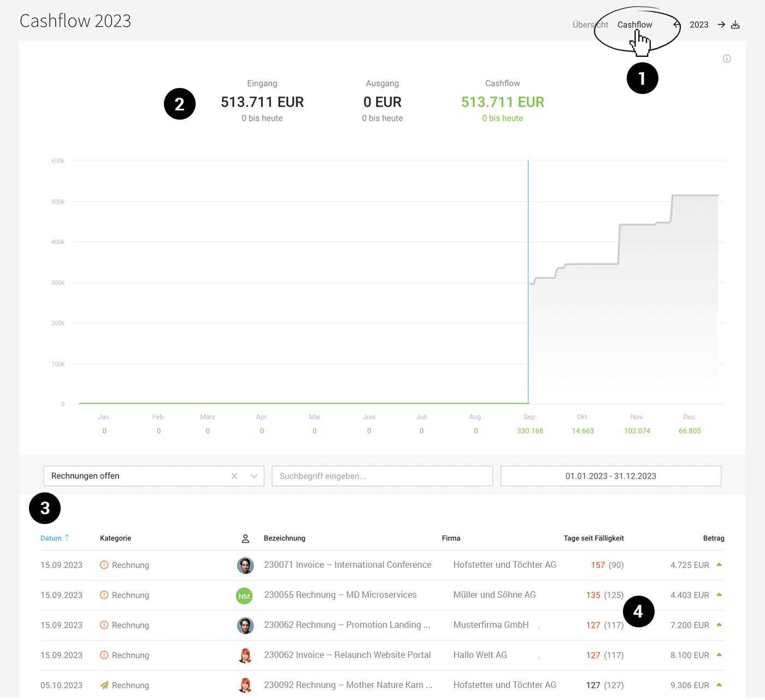The height and width of the screenshot is (700, 765).
Task: Expand the Rechnungen offen filter dropdown
Action: tap(254, 476)
